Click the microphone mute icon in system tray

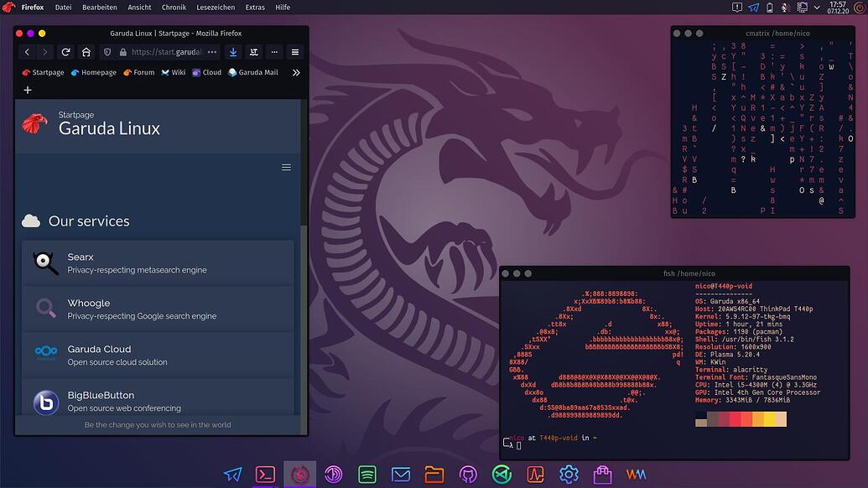[x=786, y=8]
